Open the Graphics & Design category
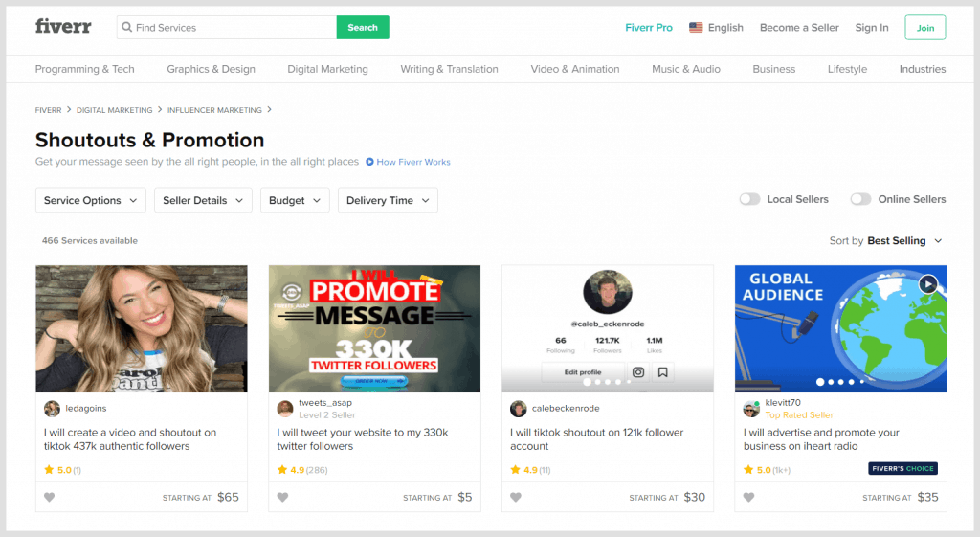 click(x=211, y=69)
